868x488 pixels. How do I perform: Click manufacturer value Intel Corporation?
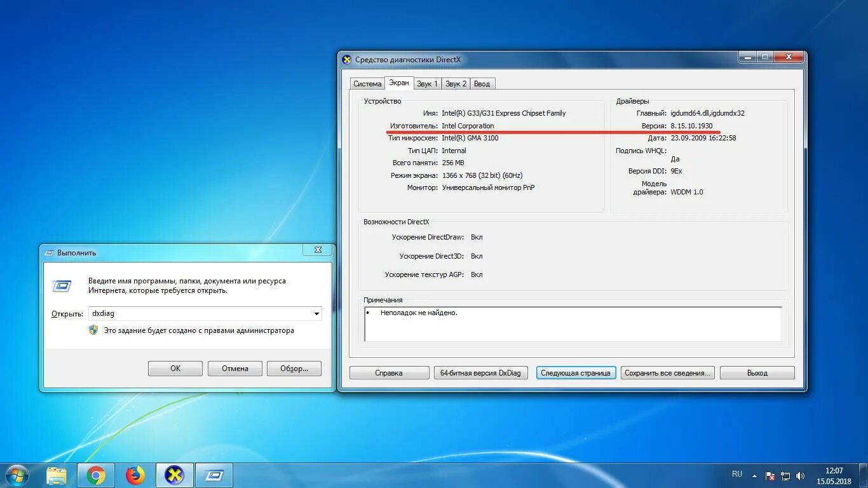click(468, 126)
